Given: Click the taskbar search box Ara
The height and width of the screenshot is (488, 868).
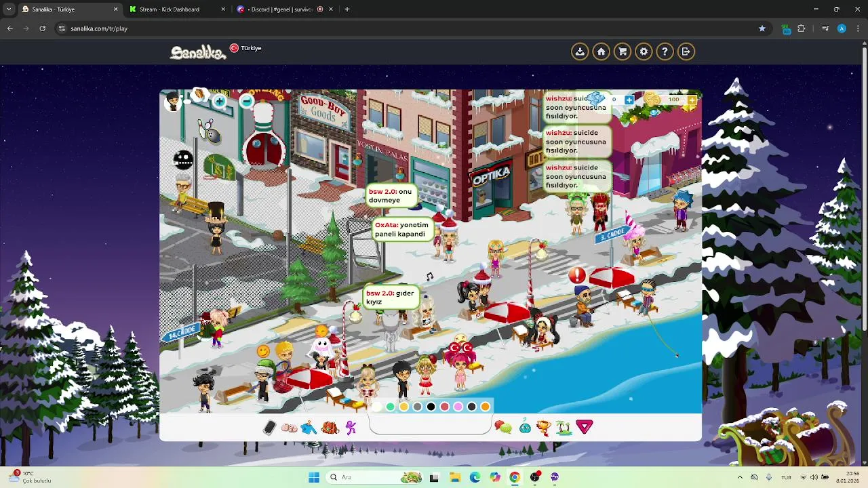Looking at the screenshot, I should (x=375, y=477).
